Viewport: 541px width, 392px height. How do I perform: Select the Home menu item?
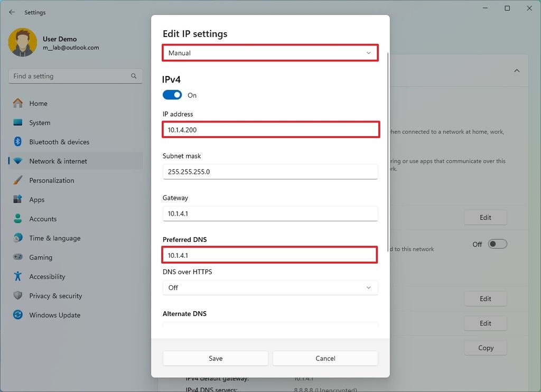(37, 104)
